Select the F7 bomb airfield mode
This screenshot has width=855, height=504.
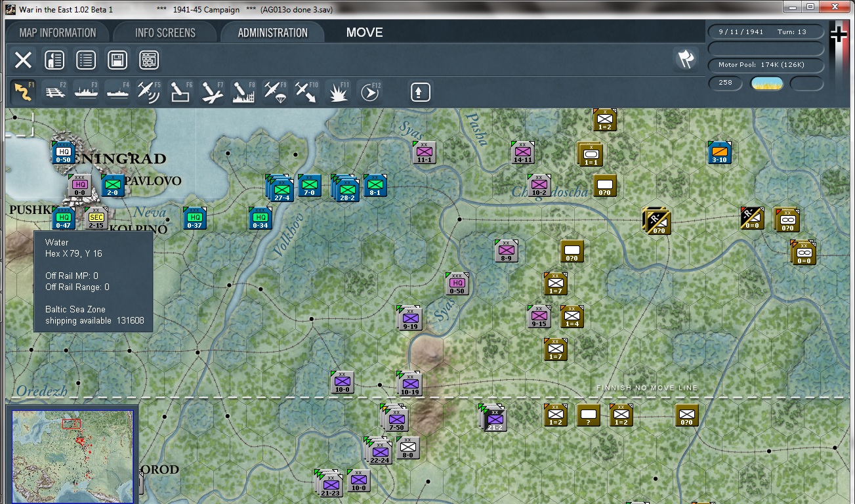point(212,92)
